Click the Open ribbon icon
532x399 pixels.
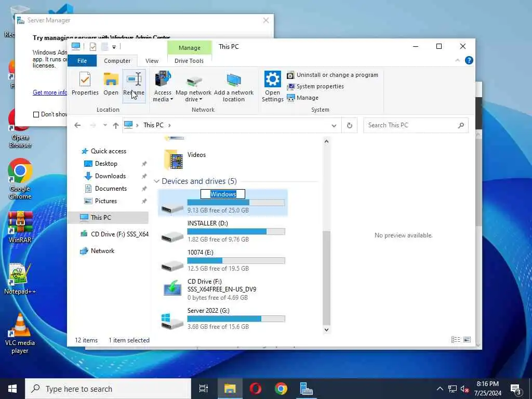point(111,84)
